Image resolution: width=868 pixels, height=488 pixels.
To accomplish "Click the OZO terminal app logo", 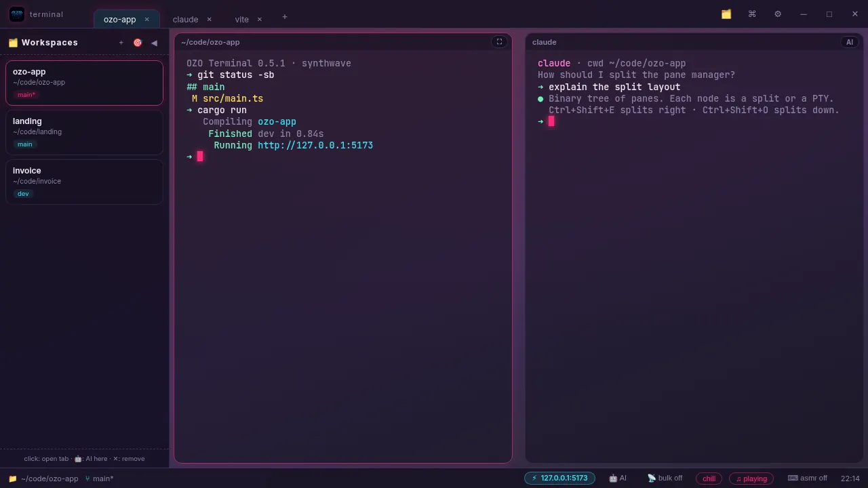I will tap(17, 14).
